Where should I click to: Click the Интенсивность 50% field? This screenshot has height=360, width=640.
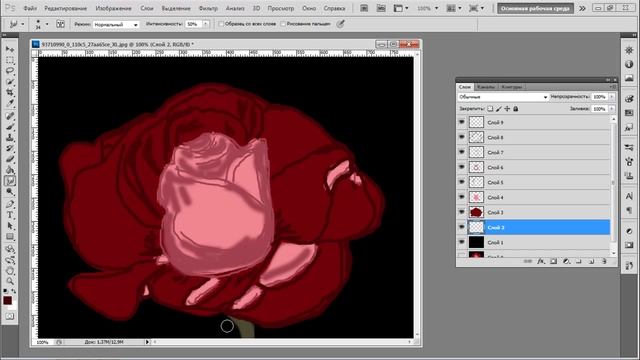click(x=194, y=24)
